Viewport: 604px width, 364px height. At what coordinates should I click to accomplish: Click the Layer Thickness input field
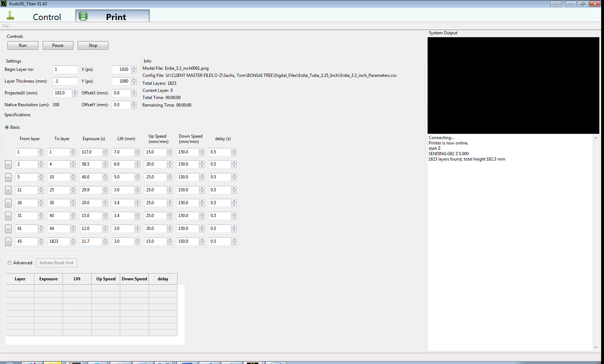pos(65,81)
